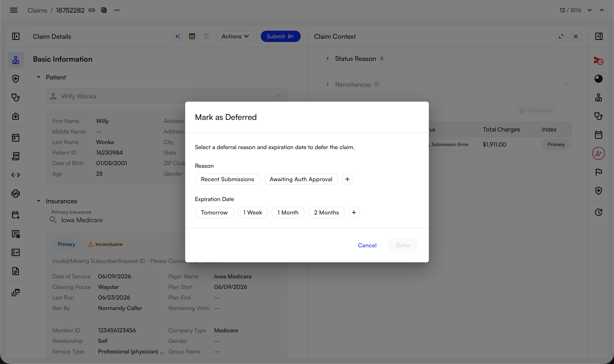Open the calendar-plus icon in left sidebar

[x=16, y=215]
